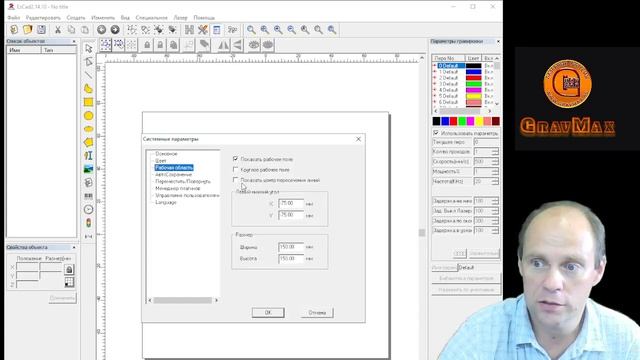Click the highlighted window panel toolbar icon
The image size is (640, 360).
(x=217, y=29)
